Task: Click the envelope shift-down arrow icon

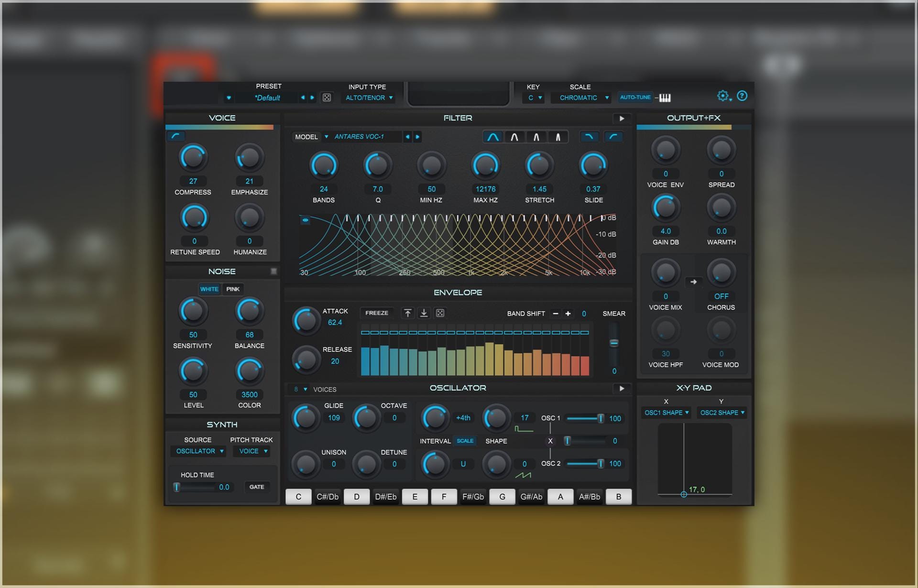Action: click(x=424, y=313)
